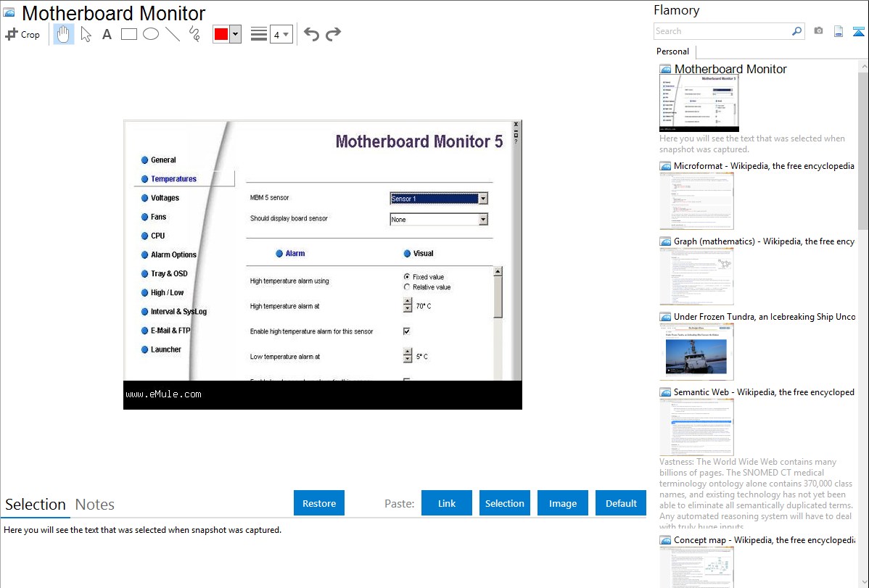Click the document page icon near search
The width and height of the screenshot is (869, 588).
click(839, 31)
